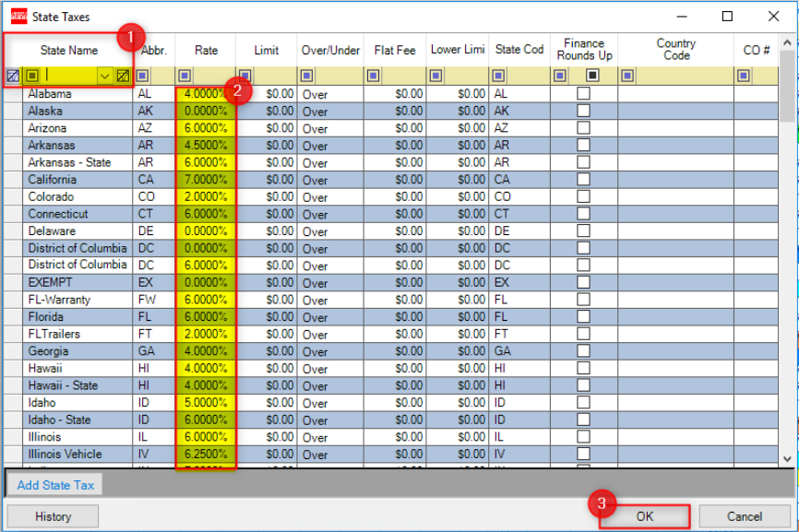Image resolution: width=799 pixels, height=532 pixels.
Task: Click the Colorado rate 2.0000% cell
Action: (x=206, y=196)
